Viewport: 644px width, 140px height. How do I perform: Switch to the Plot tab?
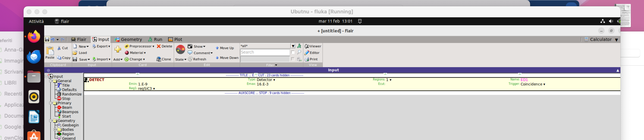click(175, 39)
